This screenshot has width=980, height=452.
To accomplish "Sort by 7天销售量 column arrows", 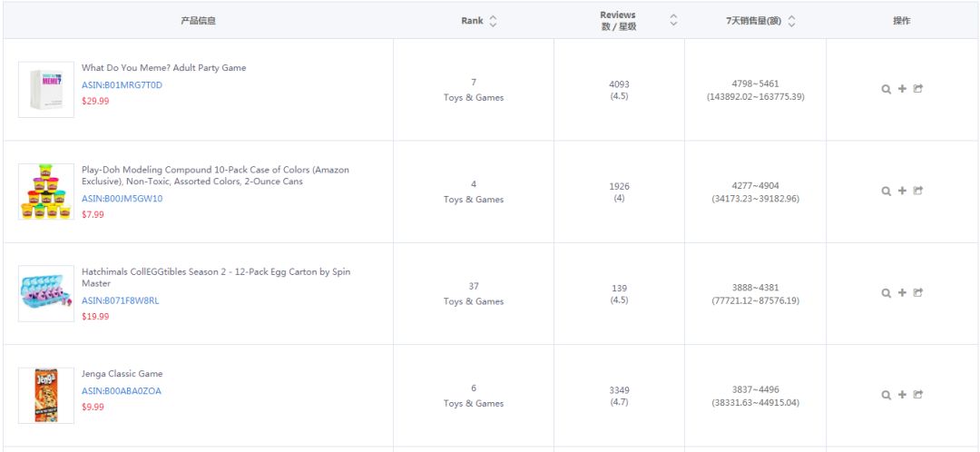I will [791, 21].
